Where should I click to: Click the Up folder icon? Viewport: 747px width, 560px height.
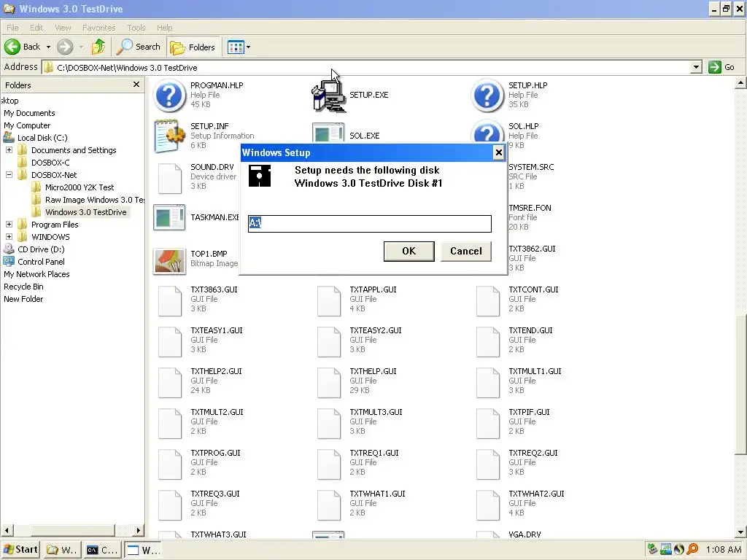[x=98, y=47]
